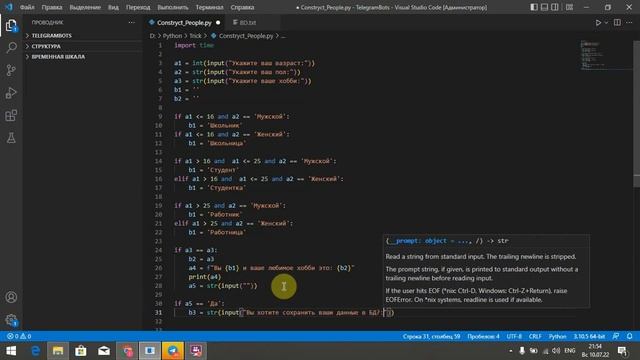Open the Explorer view in activity bar
This screenshot has width=640, height=360.
coord(11,25)
